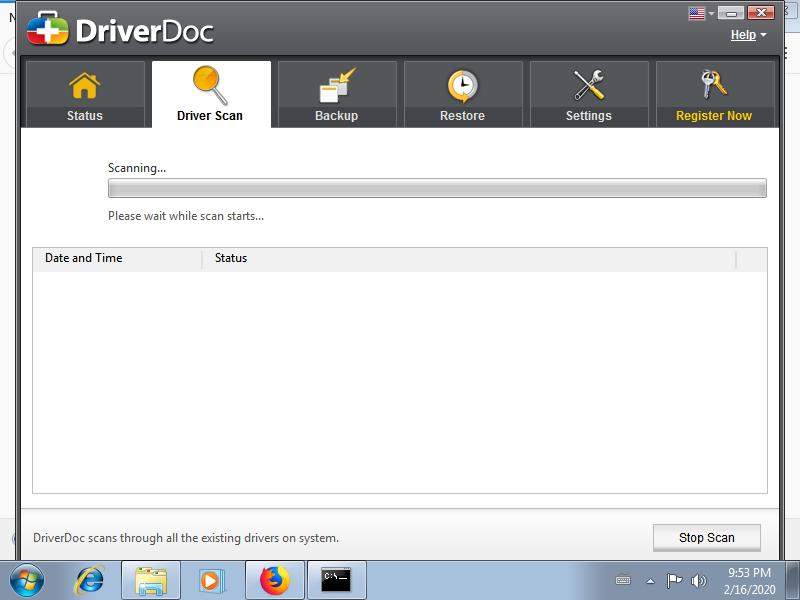The width and height of the screenshot is (800, 600).
Task: Show hidden tray icons arrow
Action: tap(650, 581)
